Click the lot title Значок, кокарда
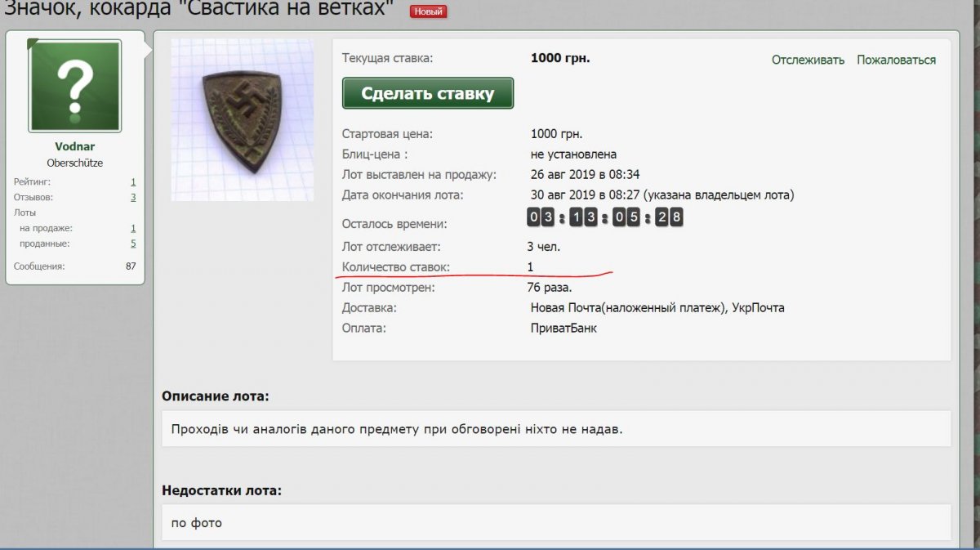 tap(199, 10)
